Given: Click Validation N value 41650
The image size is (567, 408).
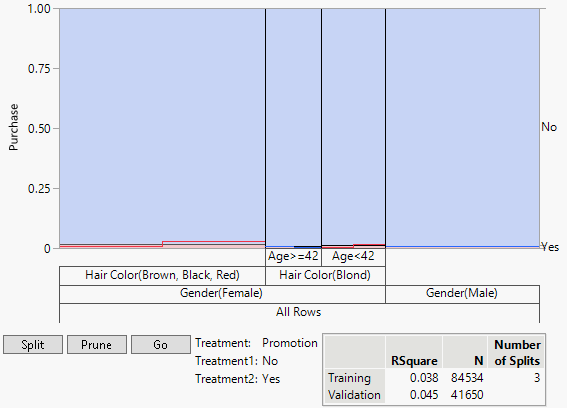Looking at the screenshot, I should [467, 395].
